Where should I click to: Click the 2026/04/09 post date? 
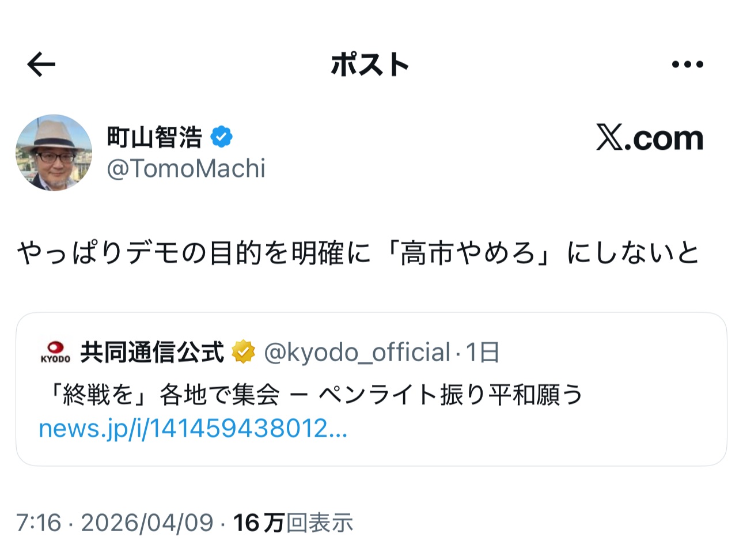(147, 523)
